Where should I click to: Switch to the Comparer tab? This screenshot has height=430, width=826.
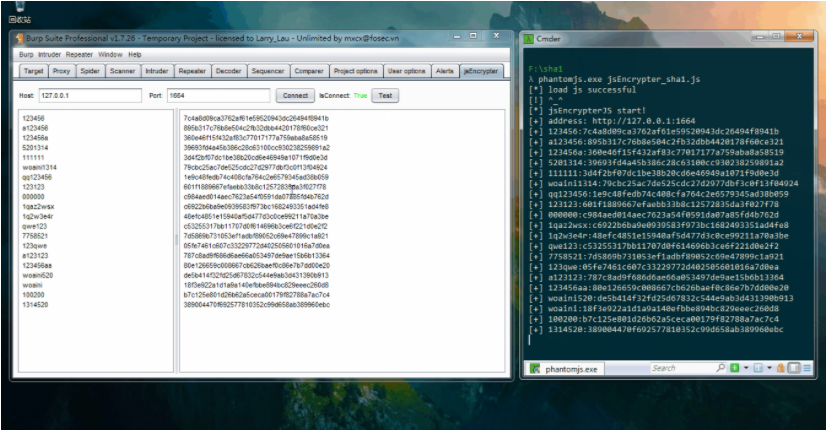(x=309, y=71)
